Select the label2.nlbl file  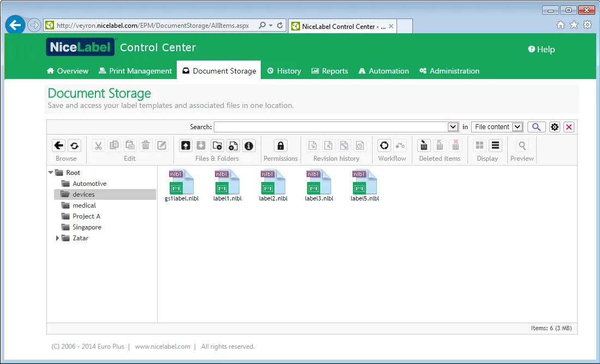(x=273, y=185)
